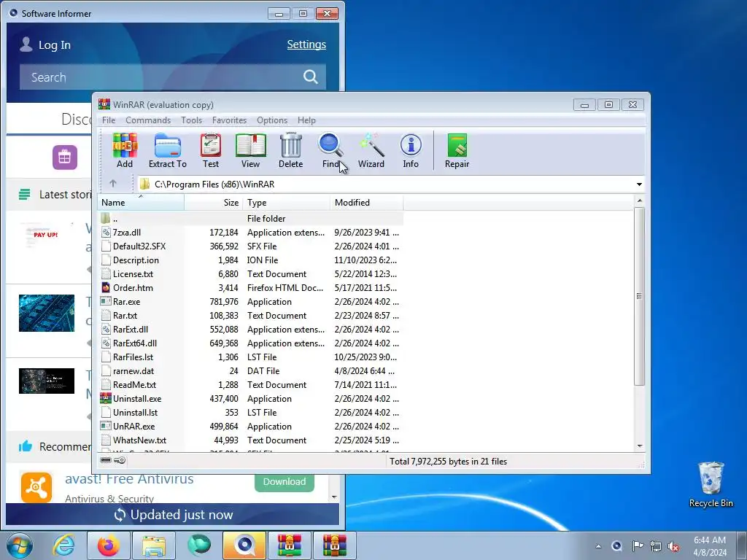Screen dimensions: 747x560
Task: Select the Rar.exe file
Action: click(251, 301)
